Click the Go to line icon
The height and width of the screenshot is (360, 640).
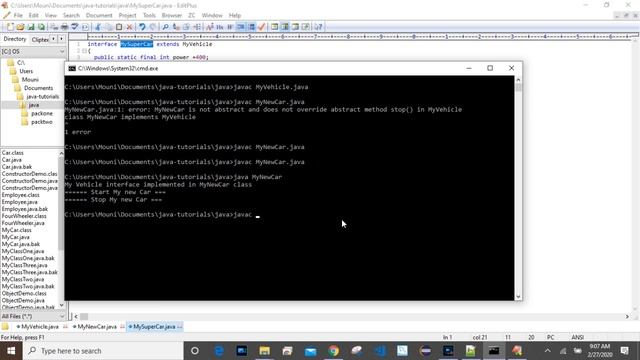coord(197,27)
